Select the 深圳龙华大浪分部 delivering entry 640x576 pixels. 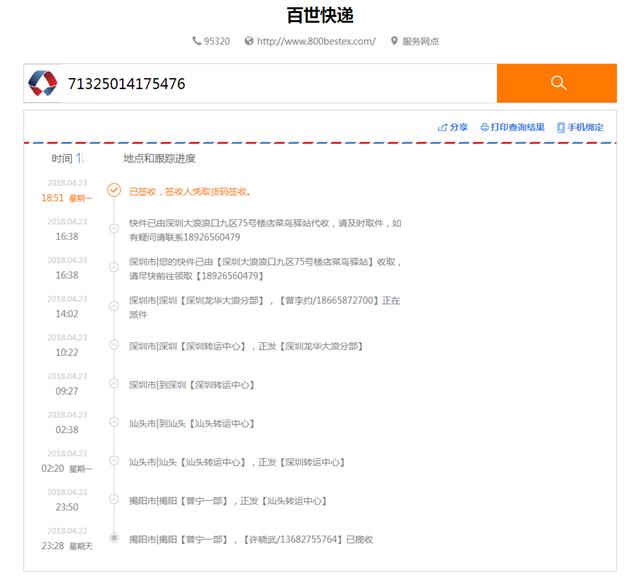(264, 307)
